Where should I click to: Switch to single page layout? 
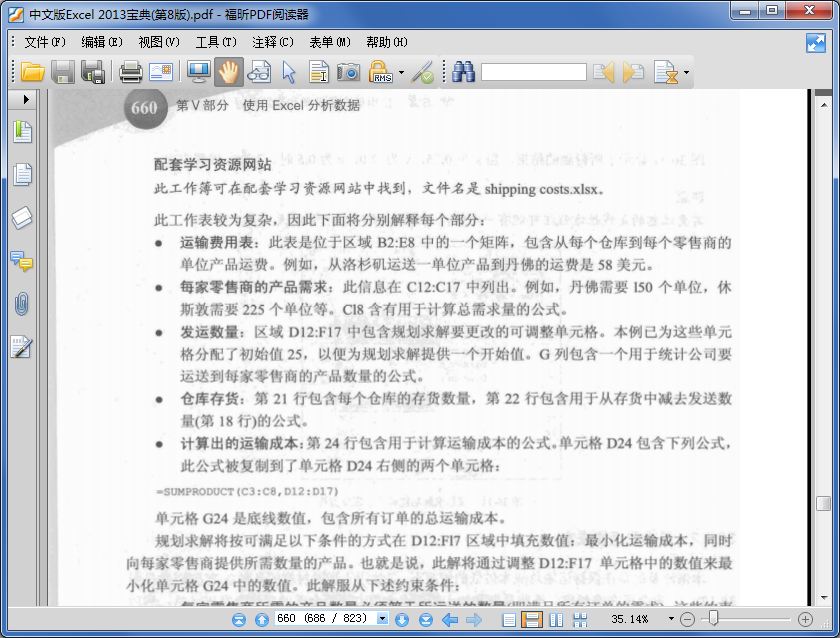point(509,620)
